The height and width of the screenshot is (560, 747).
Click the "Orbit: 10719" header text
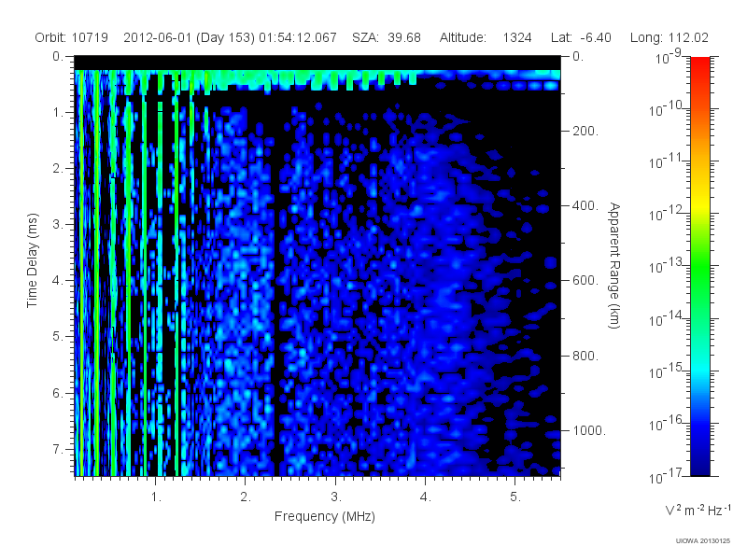[x=72, y=37]
